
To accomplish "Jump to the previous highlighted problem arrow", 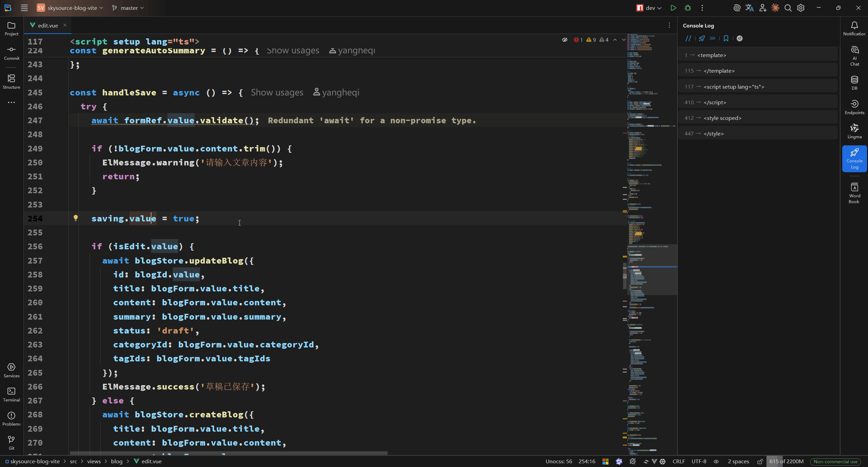I will pyautogui.click(x=615, y=40).
